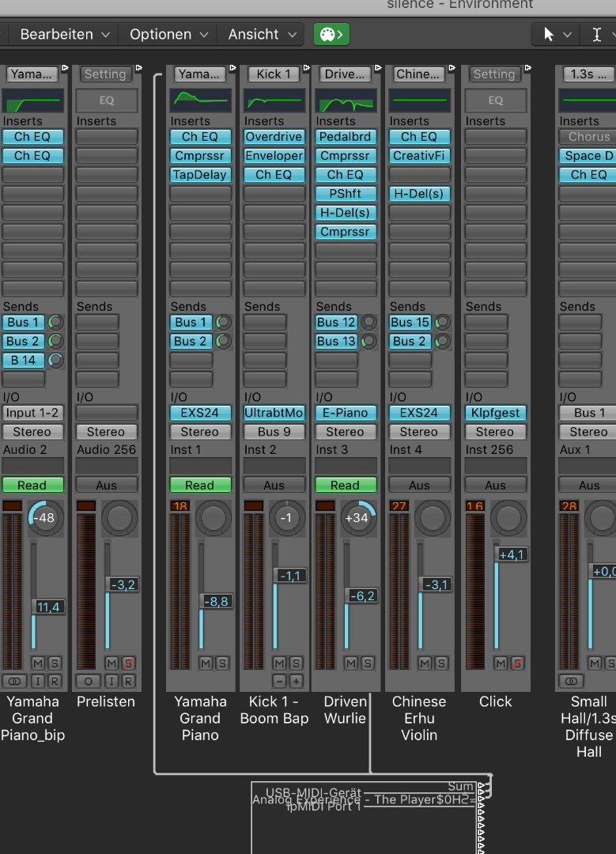Mute the Yamaha Grand Piano Inst 1 channel

206,663
